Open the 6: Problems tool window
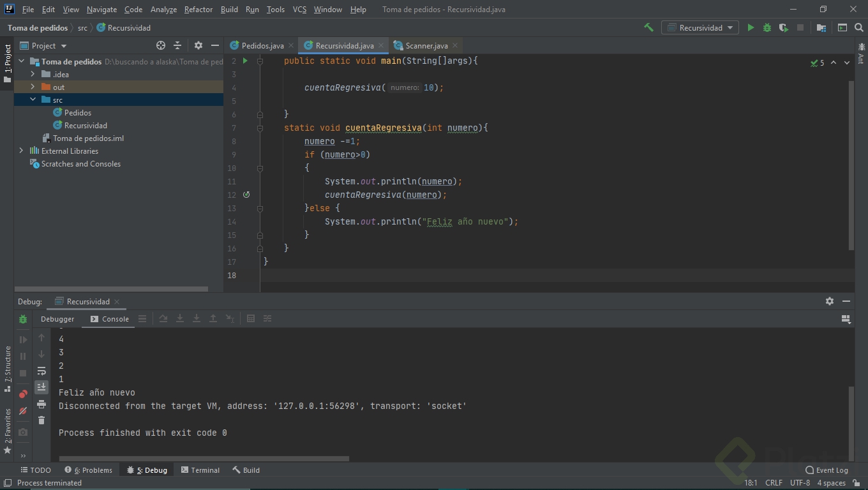The image size is (868, 490). (88, 470)
